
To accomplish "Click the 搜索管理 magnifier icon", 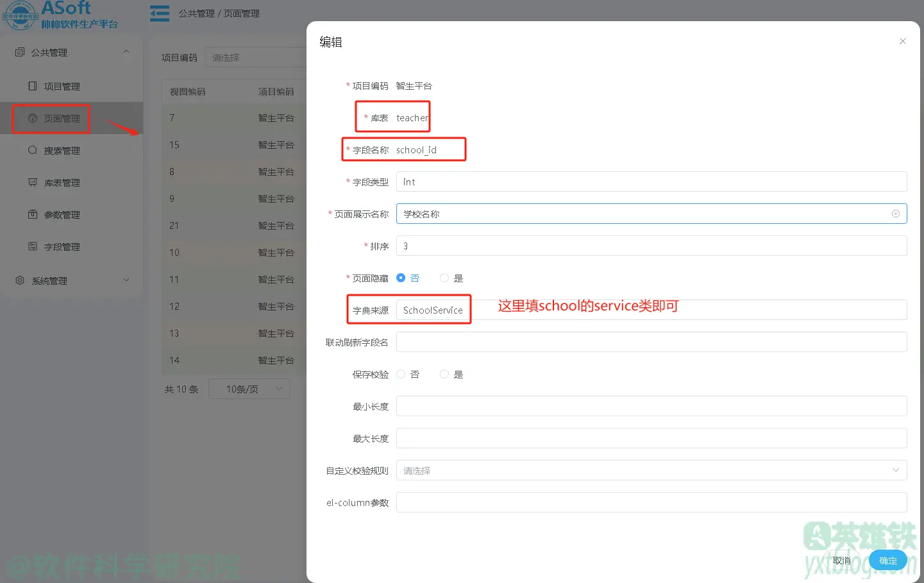I will click(x=33, y=150).
